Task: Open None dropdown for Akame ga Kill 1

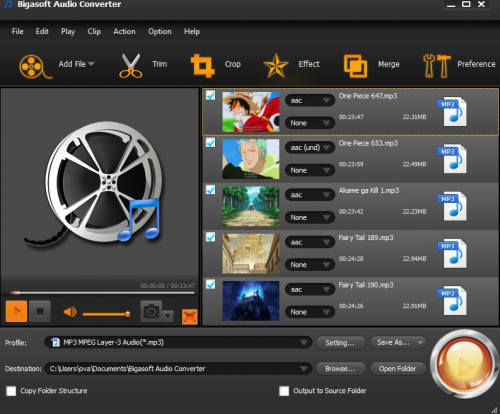Action: [310, 218]
